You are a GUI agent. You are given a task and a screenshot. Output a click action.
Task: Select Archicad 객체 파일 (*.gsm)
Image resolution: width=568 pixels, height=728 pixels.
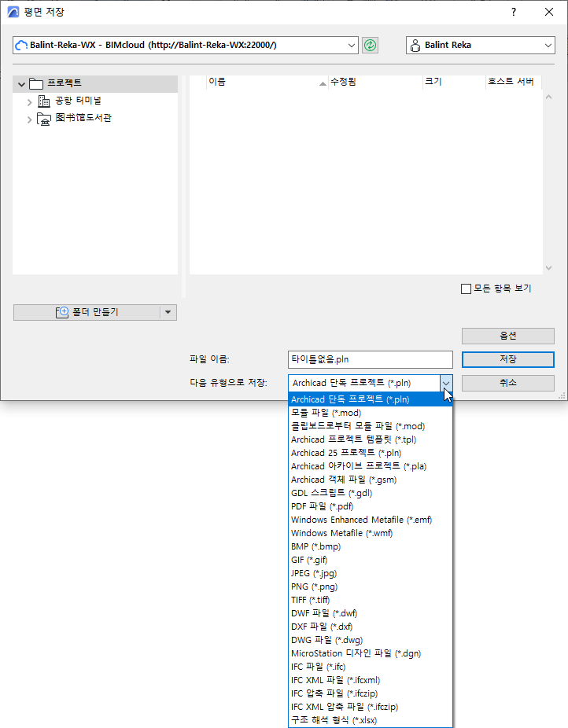(x=371, y=480)
